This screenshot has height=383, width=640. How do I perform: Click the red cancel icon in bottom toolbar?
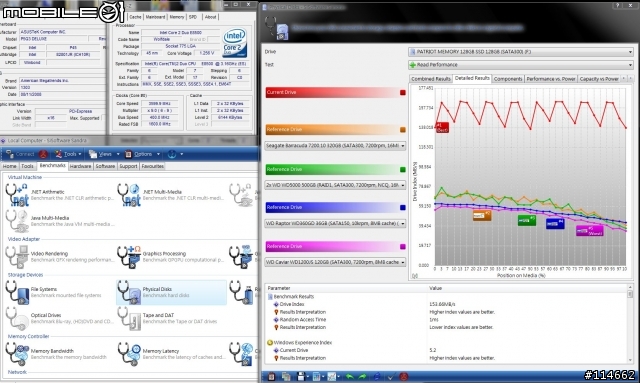pyautogui.click(x=404, y=376)
